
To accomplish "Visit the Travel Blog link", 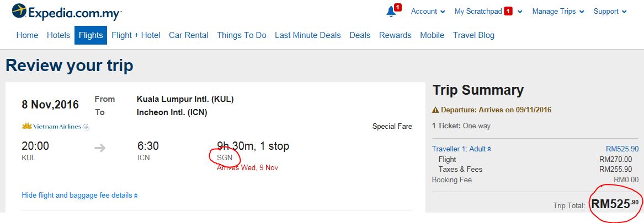I will (473, 35).
